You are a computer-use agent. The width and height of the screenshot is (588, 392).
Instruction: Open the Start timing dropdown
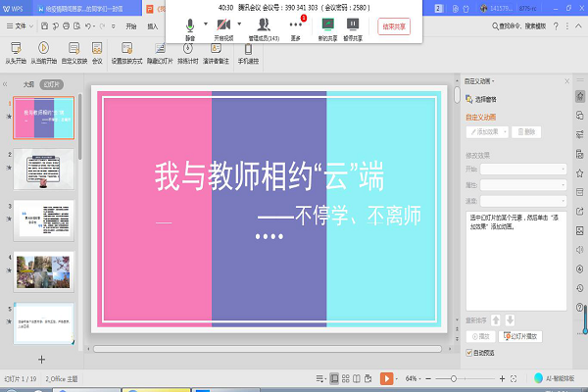523,170
